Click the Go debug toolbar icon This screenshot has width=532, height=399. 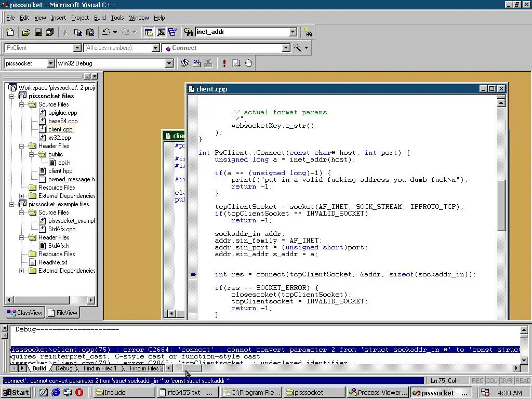[236, 63]
